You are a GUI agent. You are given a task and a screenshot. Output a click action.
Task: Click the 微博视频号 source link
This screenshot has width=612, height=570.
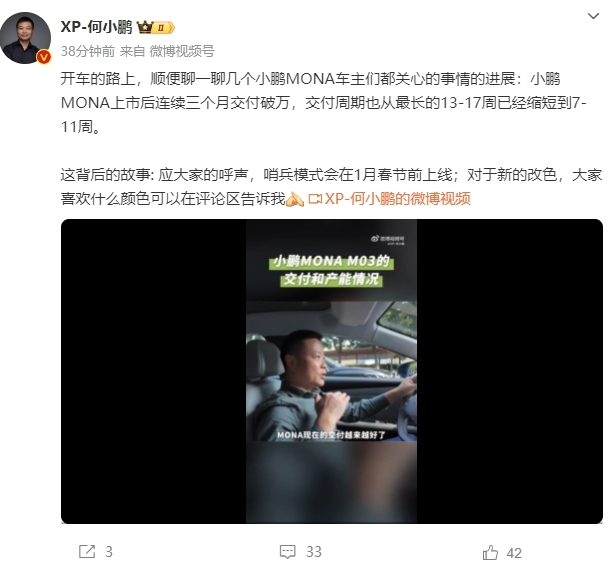tap(182, 51)
